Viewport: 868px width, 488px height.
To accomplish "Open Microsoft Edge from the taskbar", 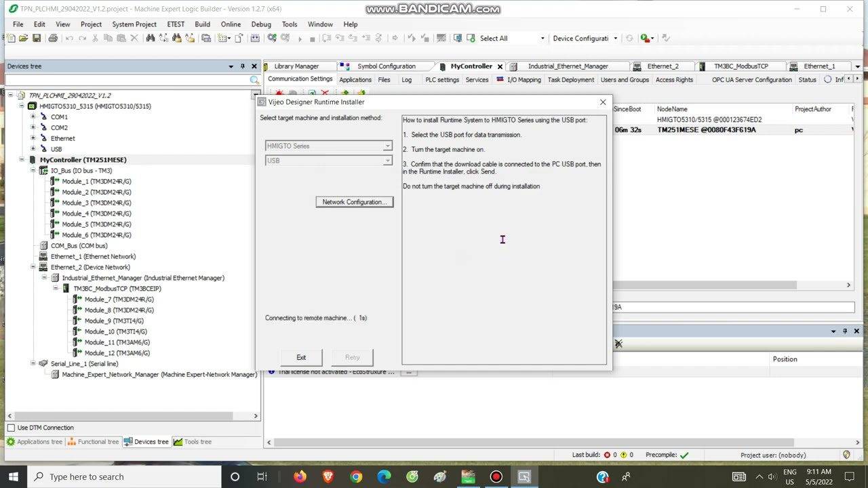I will pos(384,477).
